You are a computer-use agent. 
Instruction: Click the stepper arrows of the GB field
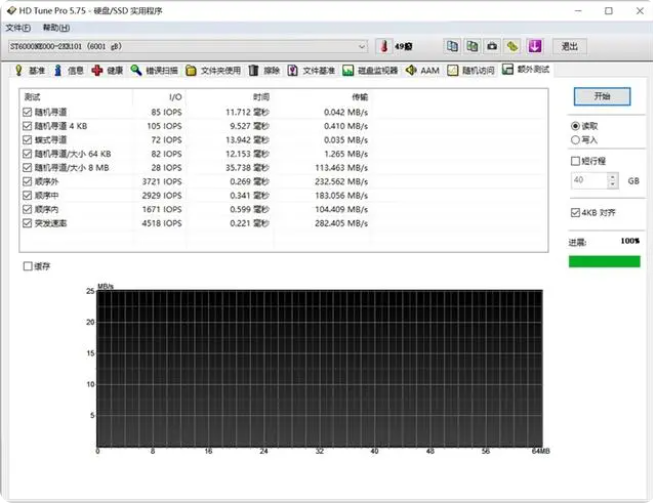coord(613,181)
